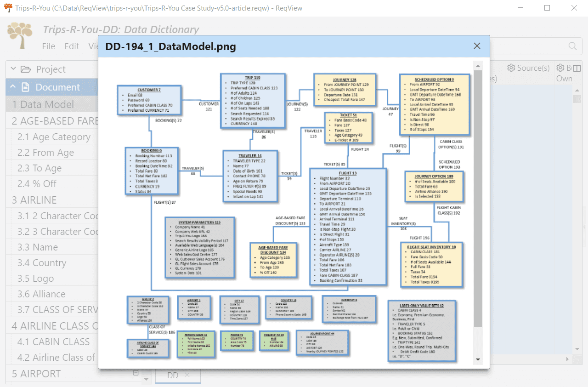Collapse the Project section chevron
Viewport: 588px width, 387px height.
13,69
